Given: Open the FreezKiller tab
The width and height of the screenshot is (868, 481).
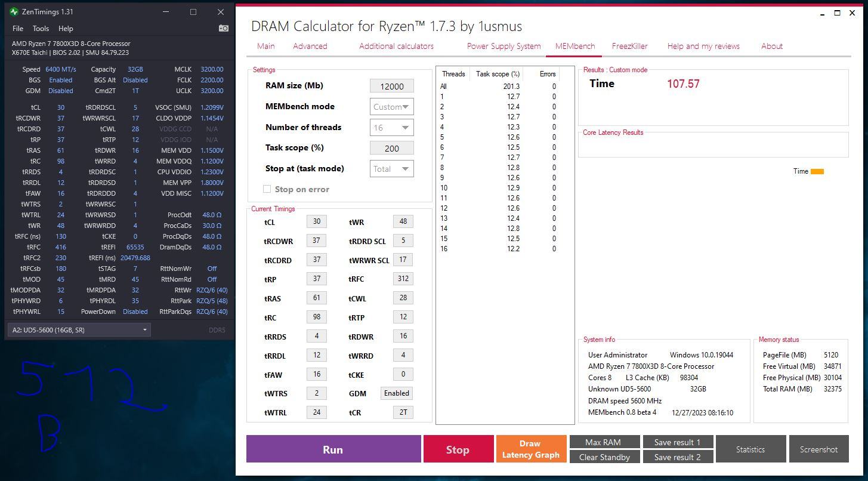Looking at the screenshot, I should point(630,46).
